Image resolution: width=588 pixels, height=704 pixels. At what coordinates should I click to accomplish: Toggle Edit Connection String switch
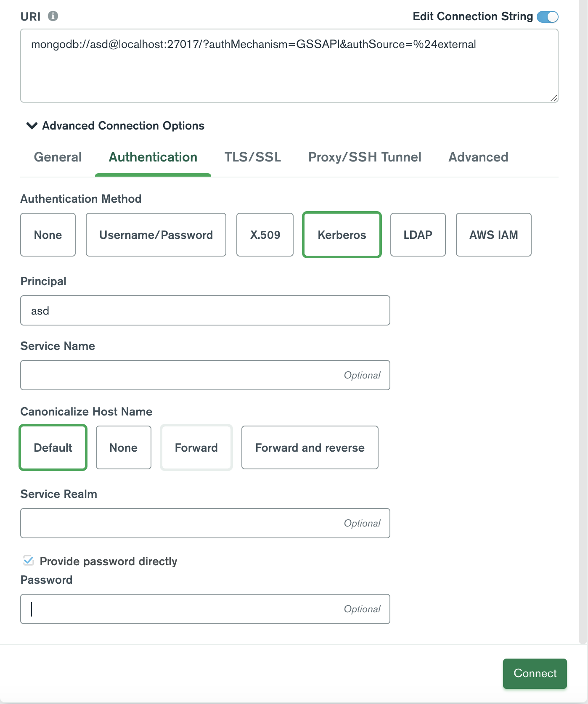(548, 16)
